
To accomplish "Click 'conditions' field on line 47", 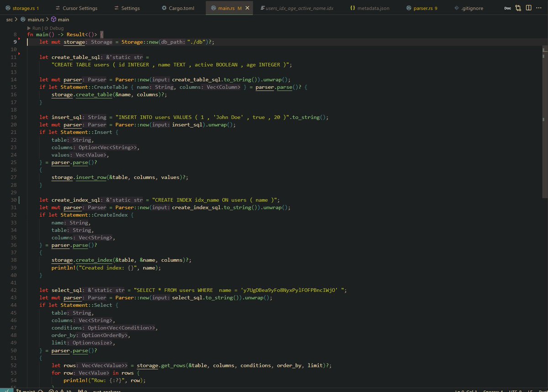I will click(67, 328).
